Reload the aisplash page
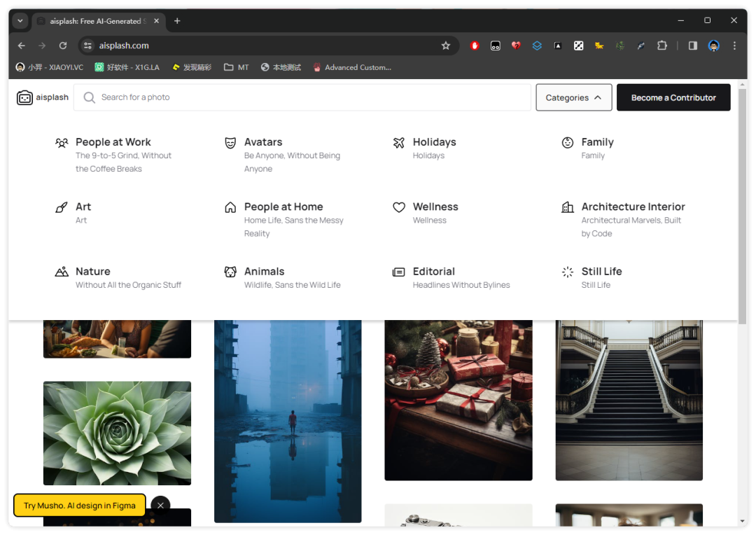 point(63,46)
